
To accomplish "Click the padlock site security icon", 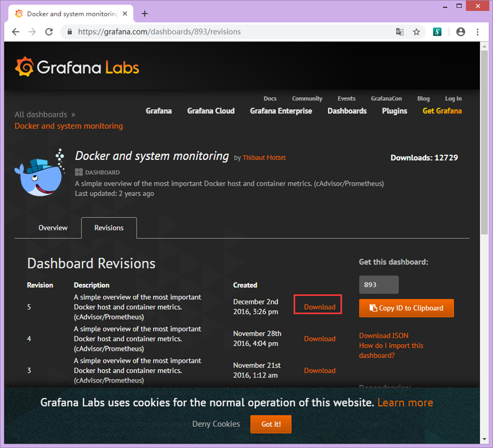I will tap(70, 32).
